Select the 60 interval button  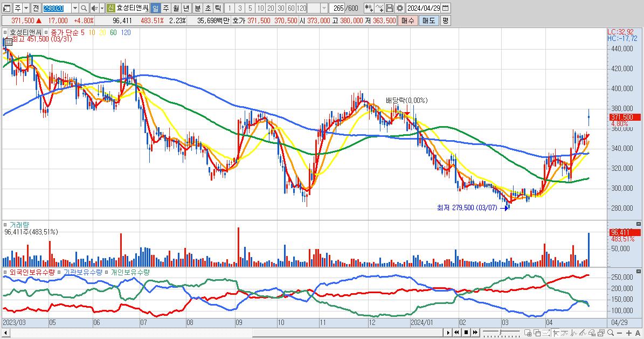[291, 8]
